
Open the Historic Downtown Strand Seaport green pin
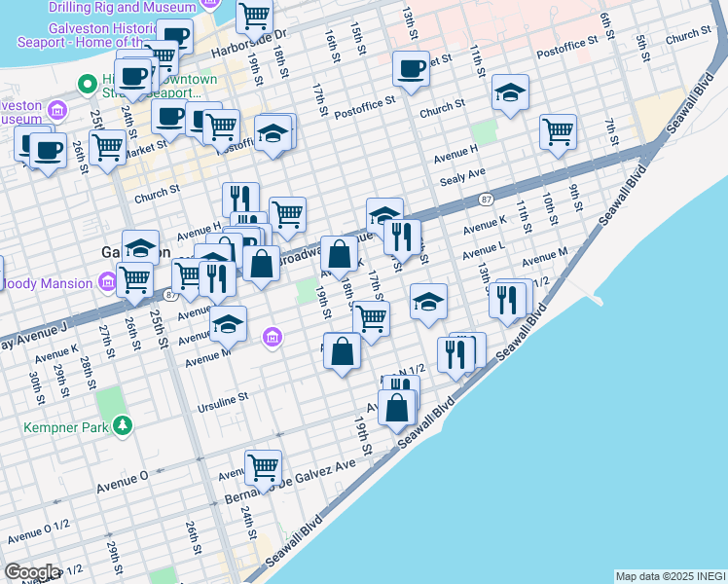pyautogui.click(x=88, y=85)
